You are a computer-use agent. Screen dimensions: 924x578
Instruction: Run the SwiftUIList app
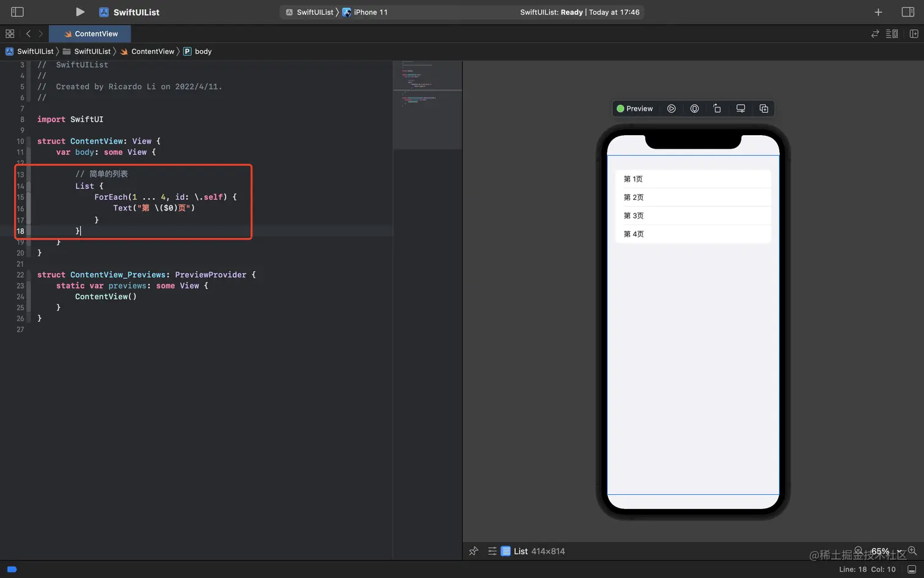(x=80, y=12)
